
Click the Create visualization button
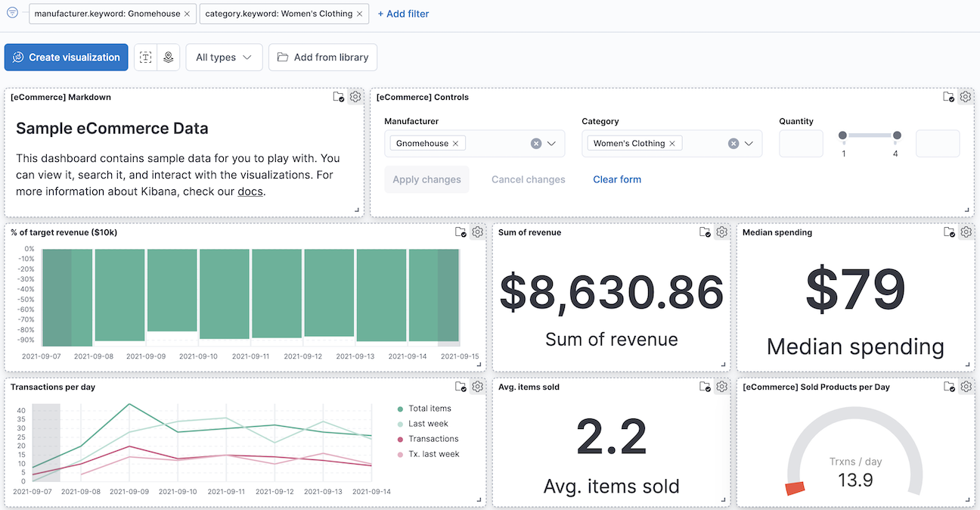point(66,57)
